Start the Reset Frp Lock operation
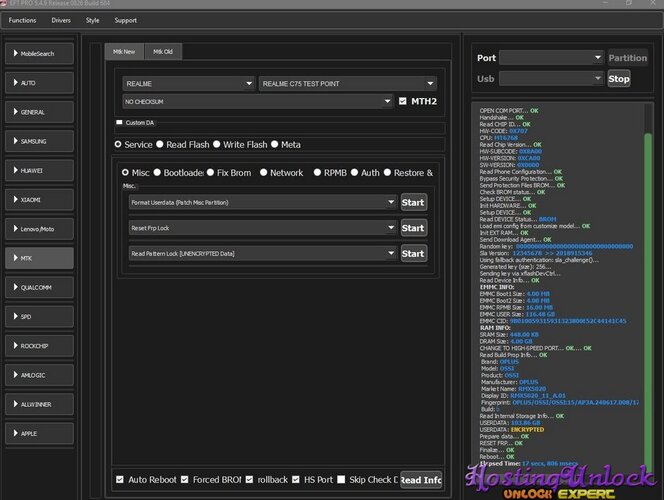 pyautogui.click(x=413, y=228)
